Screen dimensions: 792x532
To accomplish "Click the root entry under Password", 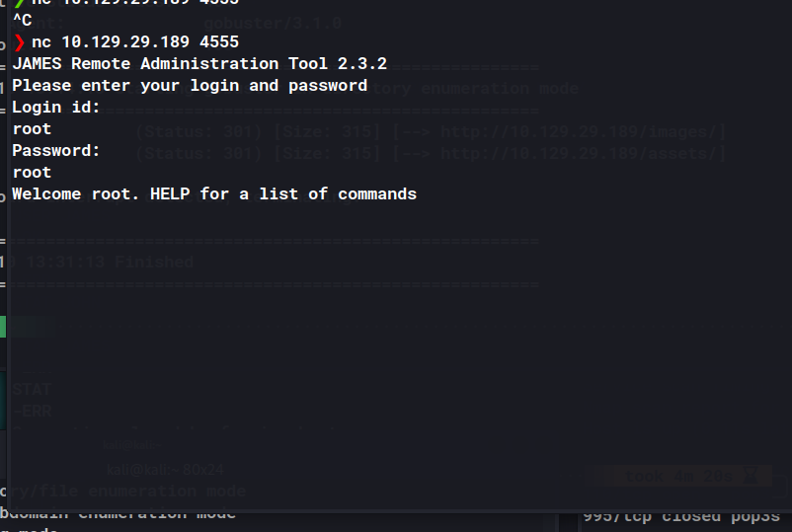I will [x=32, y=173].
